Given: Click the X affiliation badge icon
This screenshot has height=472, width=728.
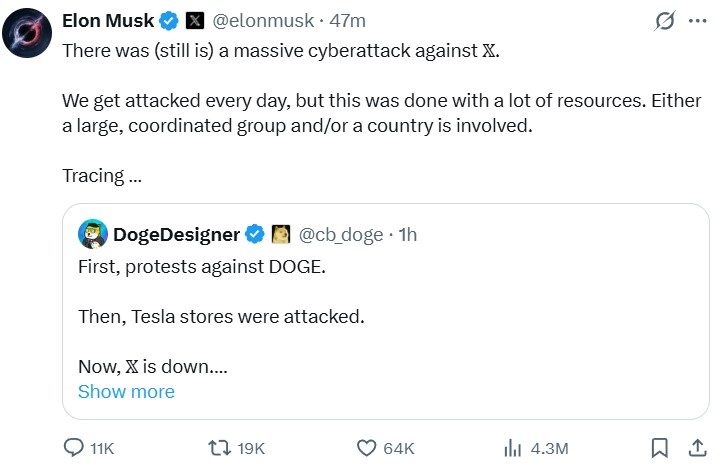Looking at the screenshot, I should (197, 21).
